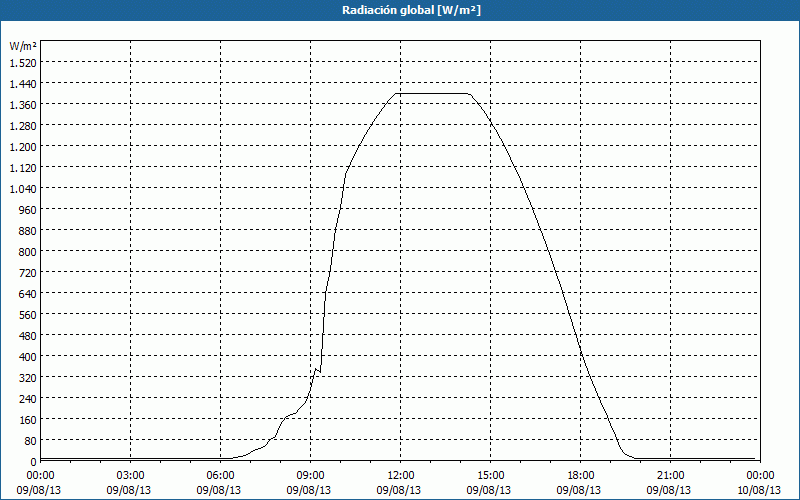Click the 400 y-axis label
This screenshot has width=800, height=500.
coord(29,357)
